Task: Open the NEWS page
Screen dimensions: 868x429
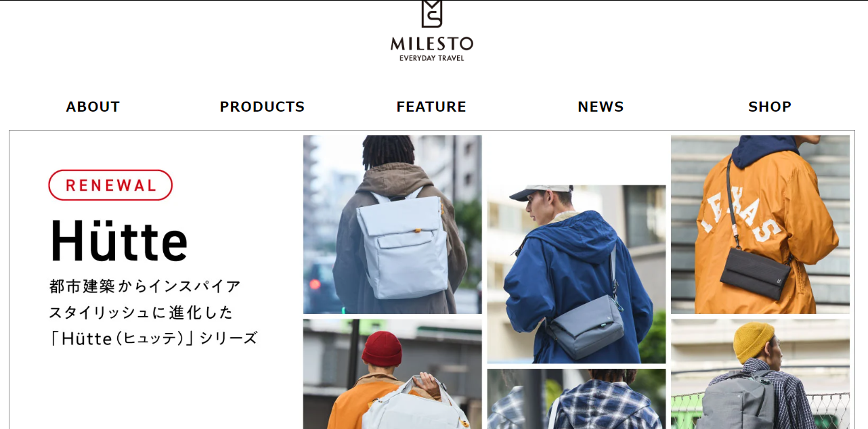Action: click(601, 107)
